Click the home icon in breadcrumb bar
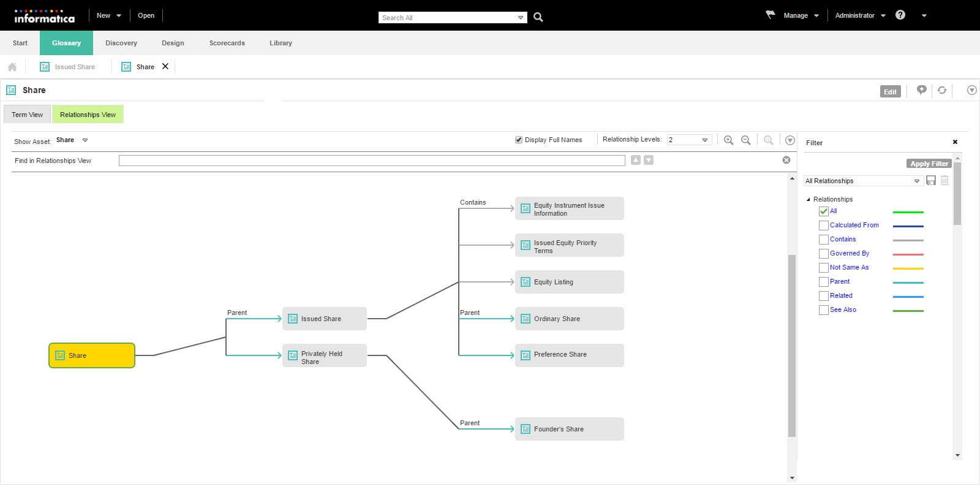 point(12,67)
